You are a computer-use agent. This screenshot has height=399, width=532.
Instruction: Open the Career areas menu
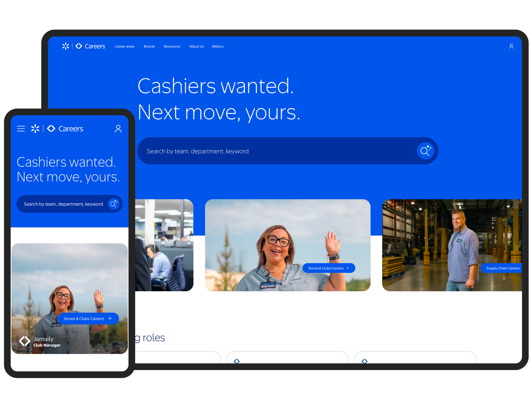(124, 46)
